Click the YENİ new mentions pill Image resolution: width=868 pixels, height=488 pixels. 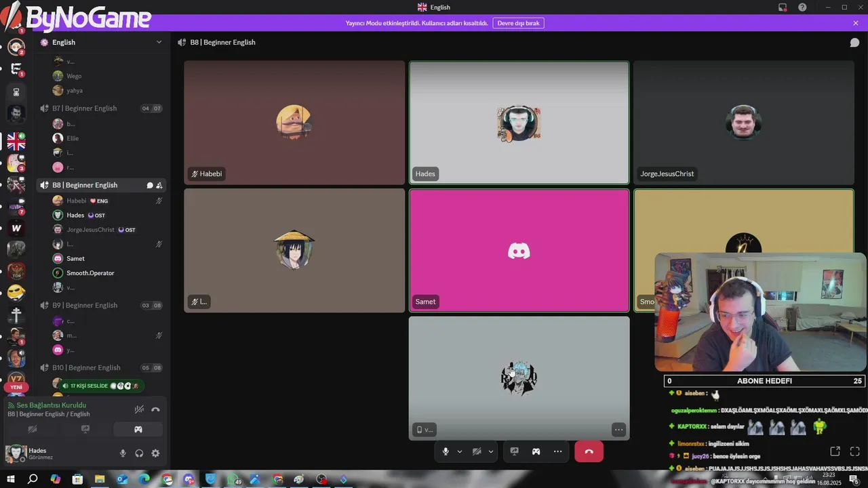[x=16, y=387]
